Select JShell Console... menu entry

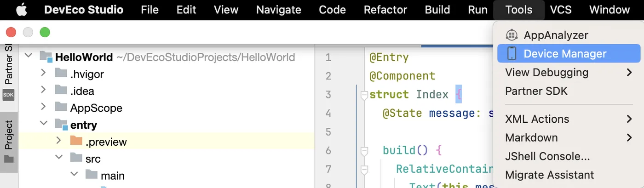click(547, 156)
